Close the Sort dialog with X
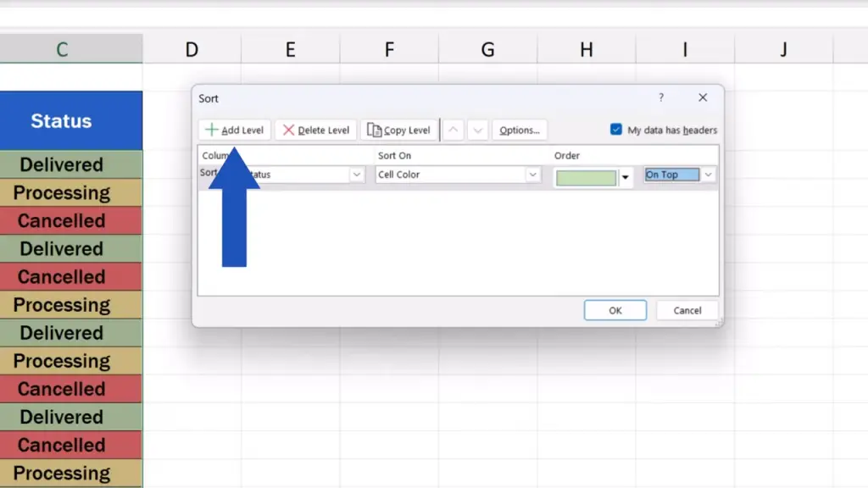This screenshot has width=868, height=488. (703, 98)
